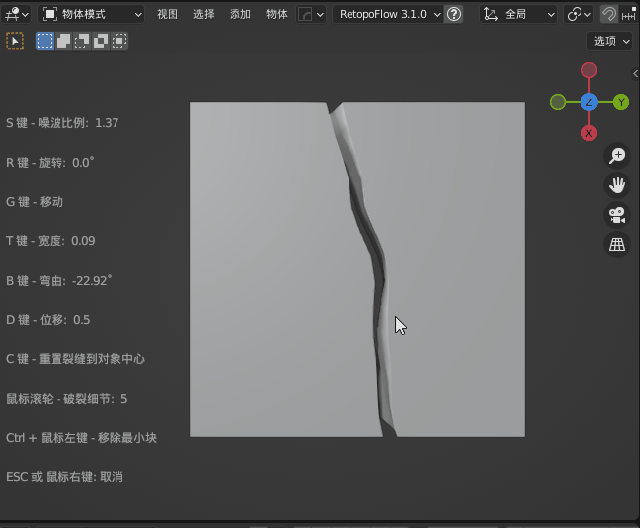
Task: Expand the sidebar arrow below the 选项 dropdown
Action: pyautogui.click(x=636, y=73)
